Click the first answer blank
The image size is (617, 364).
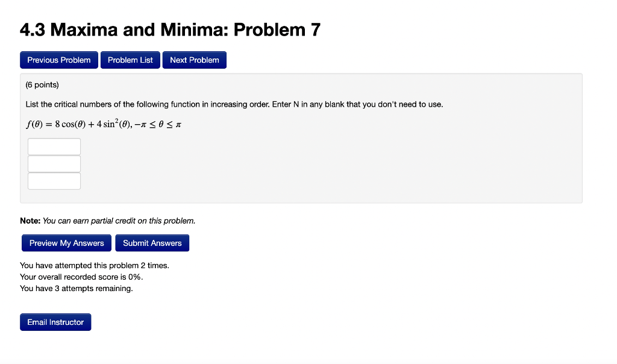click(54, 146)
